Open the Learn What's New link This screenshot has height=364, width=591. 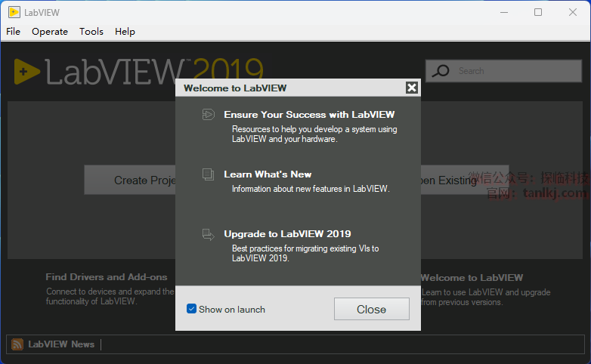pyautogui.click(x=268, y=174)
